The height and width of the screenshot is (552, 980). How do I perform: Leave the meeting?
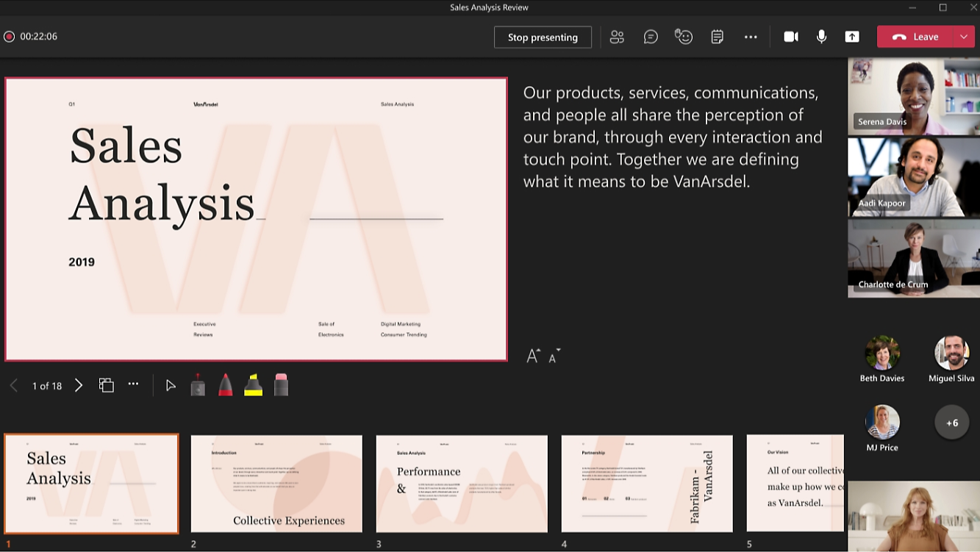tap(915, 37)
